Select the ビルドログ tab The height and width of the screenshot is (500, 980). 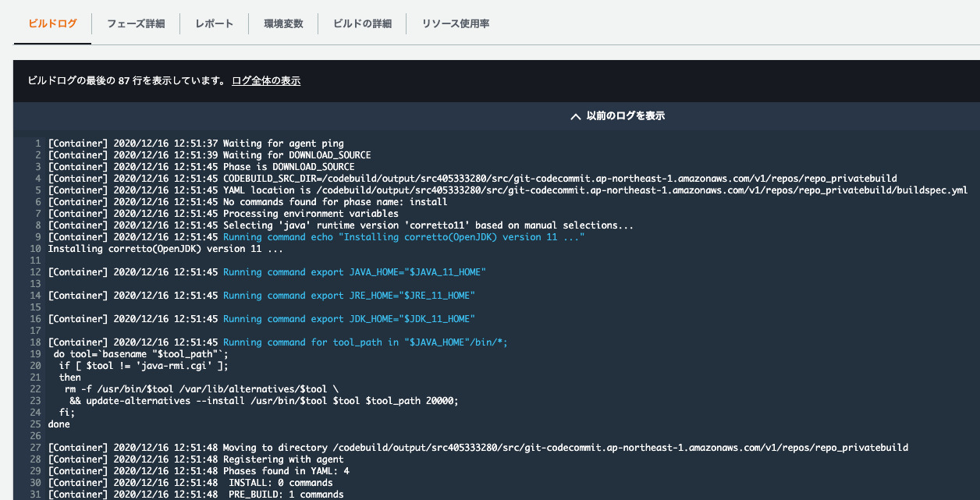(51, 23)
